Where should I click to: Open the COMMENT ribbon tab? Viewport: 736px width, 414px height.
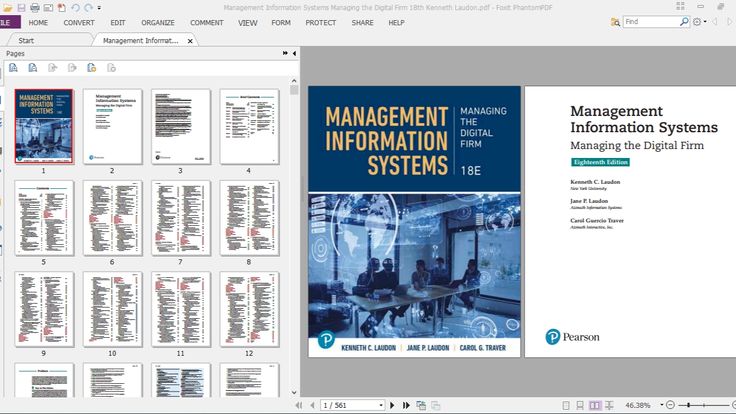point(207,23)
